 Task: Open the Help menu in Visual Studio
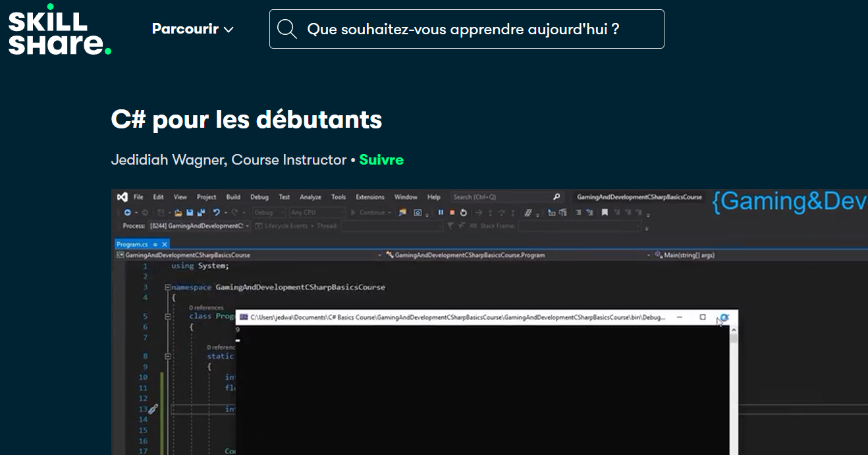click(434, 197)
